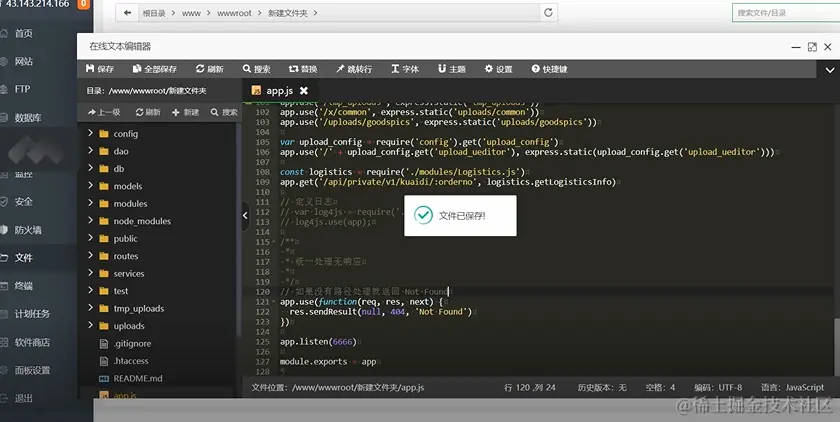This screenshot has height=422, width=840.
Task: Fold the function block at line 121
Action: pyautogui.click(x=274, y=302)
